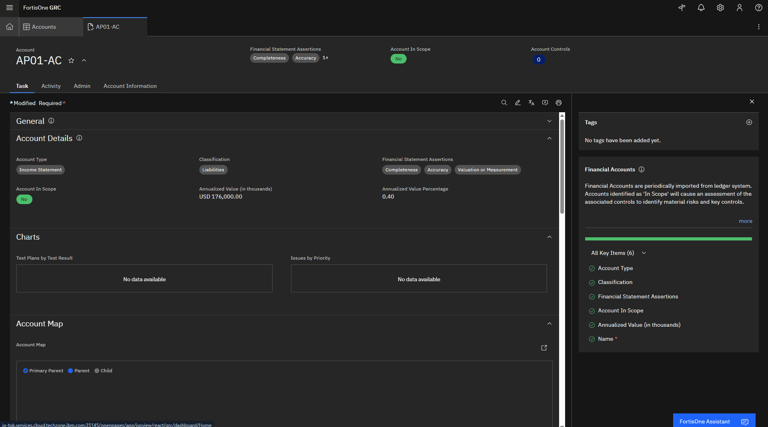This screenshot has width=768, height=427.
Task: Click the edit pencil icon
Action: point(517,103)
